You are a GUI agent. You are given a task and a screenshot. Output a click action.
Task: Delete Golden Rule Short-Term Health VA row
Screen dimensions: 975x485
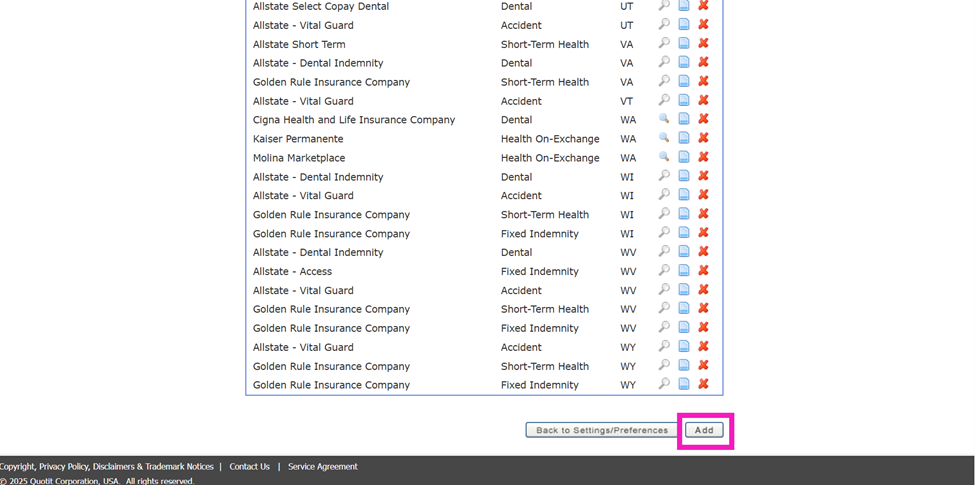pyautogui.click(x=703, y=81)
